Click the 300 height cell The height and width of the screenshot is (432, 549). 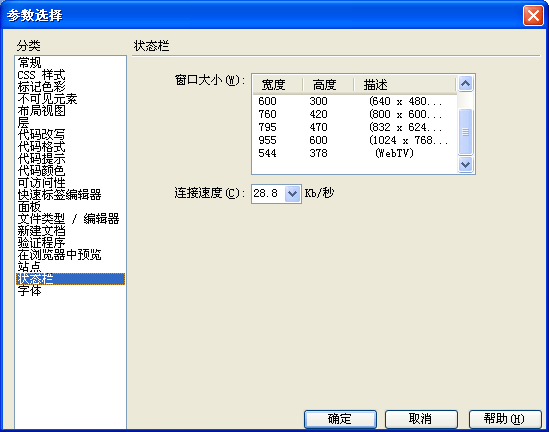[318, 101]
